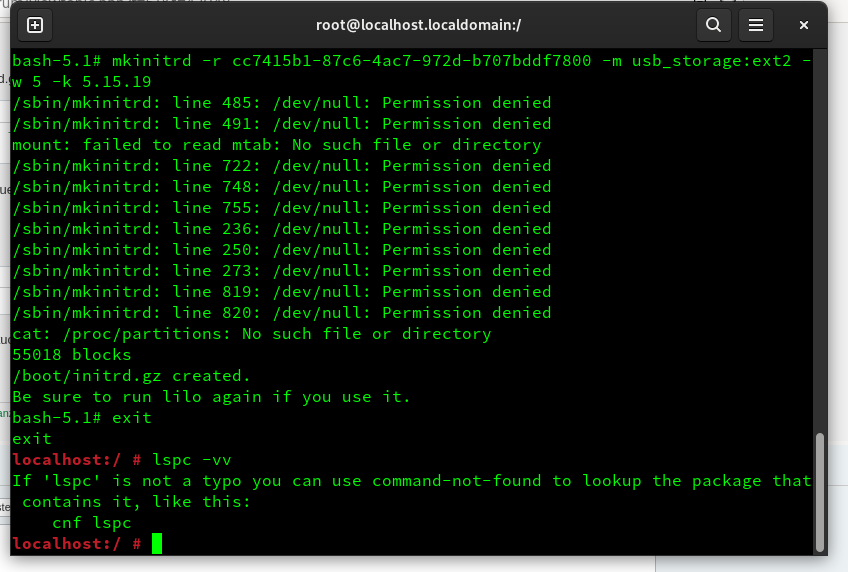The width and height of the screenshot is (848, 572).
Task: Click the 'lspc -vv' command text
Action: click(191, 460)
